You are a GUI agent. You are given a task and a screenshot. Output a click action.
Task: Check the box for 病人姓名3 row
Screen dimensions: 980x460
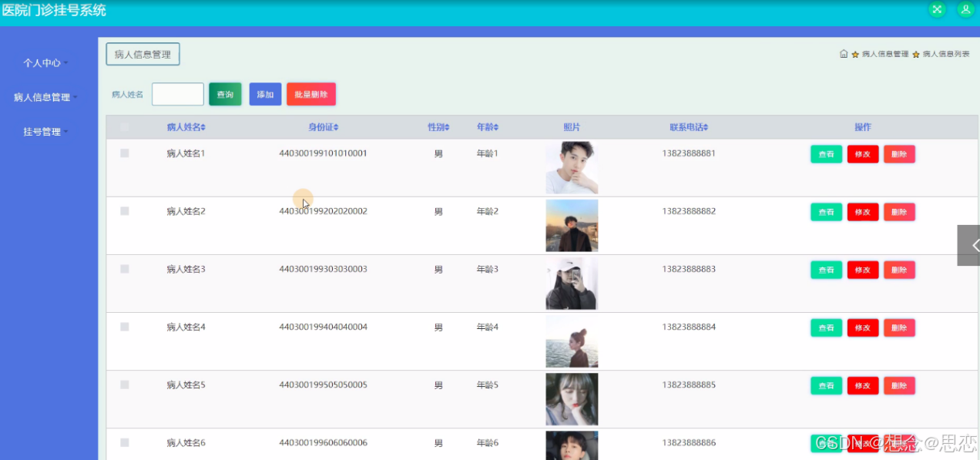click(125, 269)
